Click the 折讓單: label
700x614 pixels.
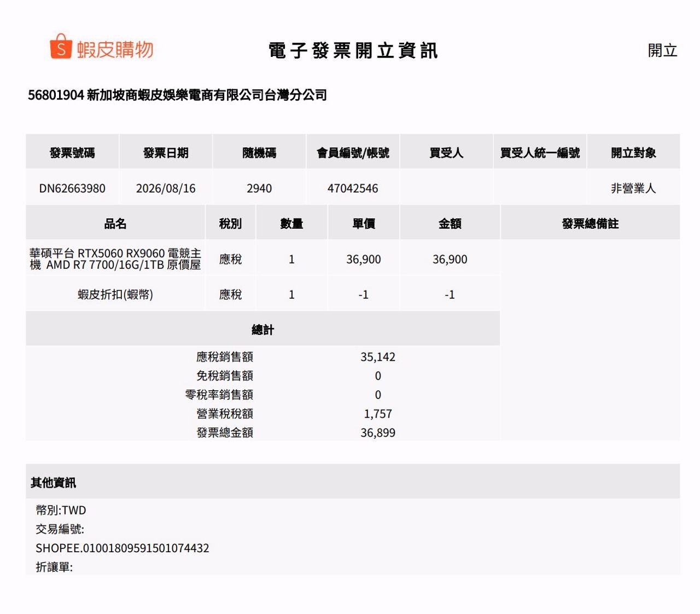tap(54, 567)
